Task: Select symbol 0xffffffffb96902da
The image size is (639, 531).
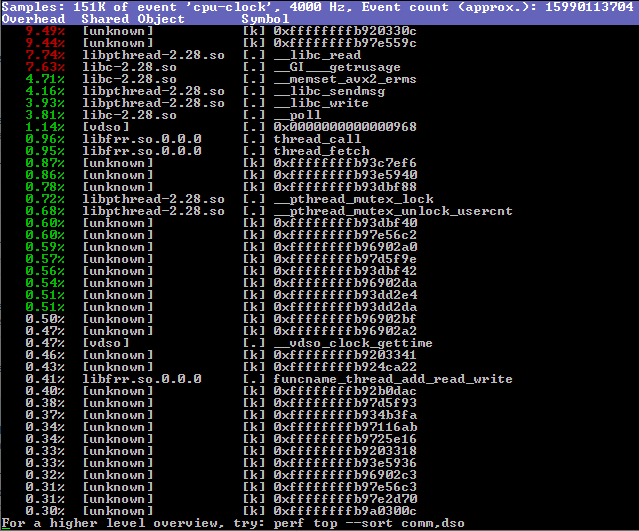Action: (345, 283)
